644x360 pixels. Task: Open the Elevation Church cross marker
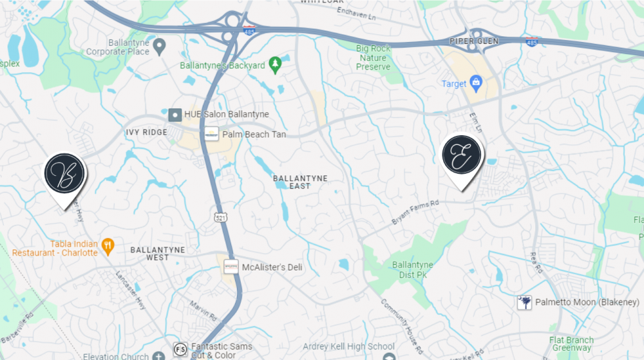click(158, 356)
